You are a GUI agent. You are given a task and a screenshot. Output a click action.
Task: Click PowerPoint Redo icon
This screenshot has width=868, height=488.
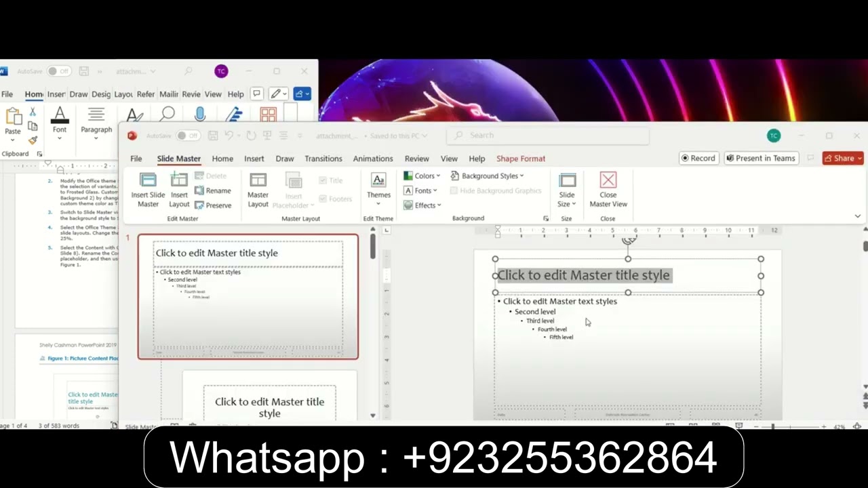pyautogui.click(x=251, y=136)
